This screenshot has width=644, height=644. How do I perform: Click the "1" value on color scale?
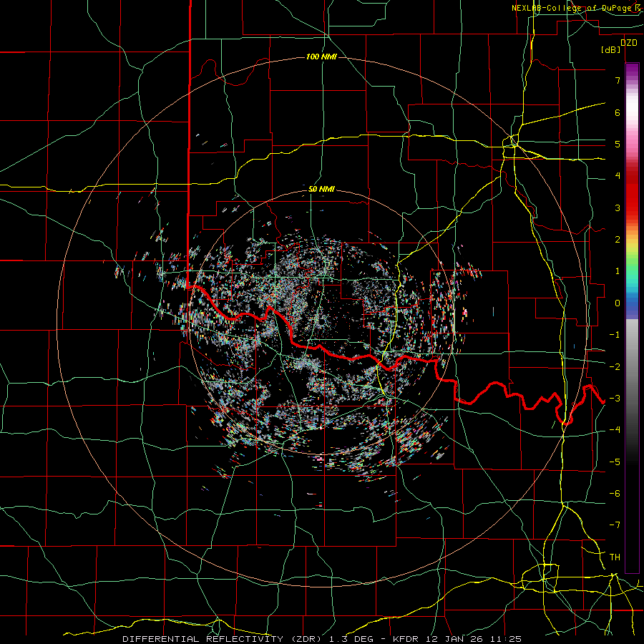618,271
